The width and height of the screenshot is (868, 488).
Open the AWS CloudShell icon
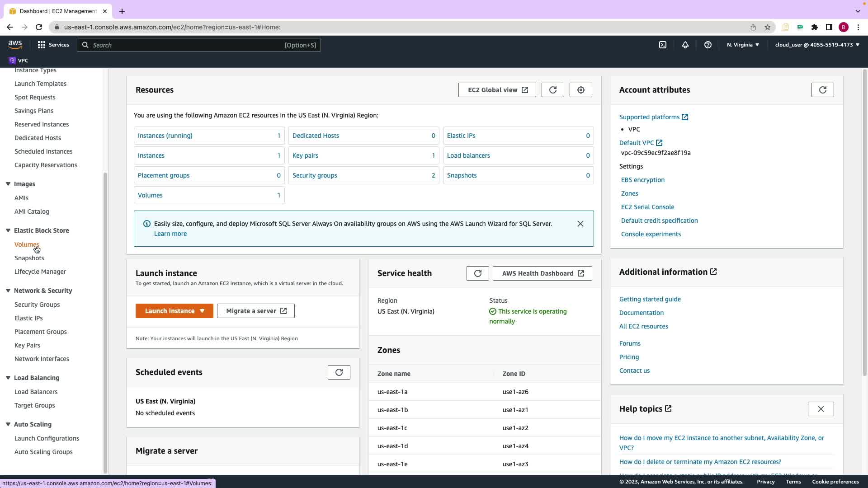point(663,45)
